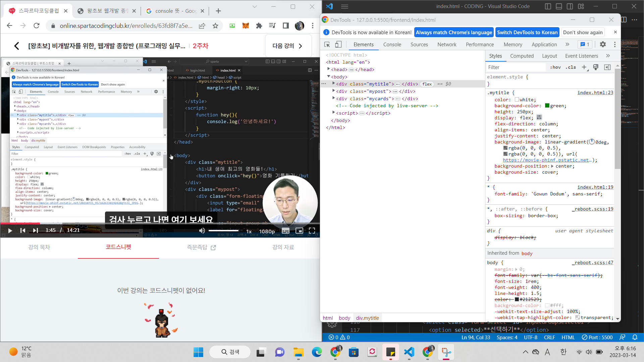This screenshot has height=362, width=644.
Task: Show more DevTools panel tabs
Action: (x=567, y=45)
